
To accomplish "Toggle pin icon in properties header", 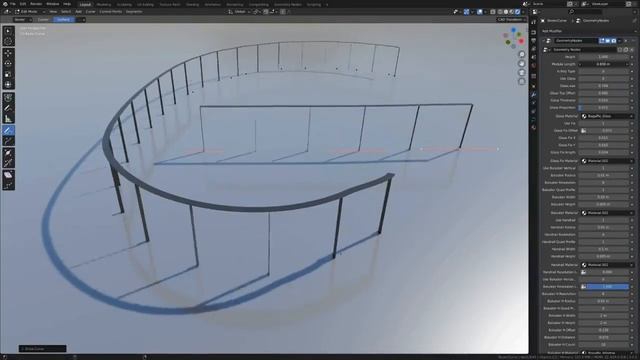I will [634, 20].
